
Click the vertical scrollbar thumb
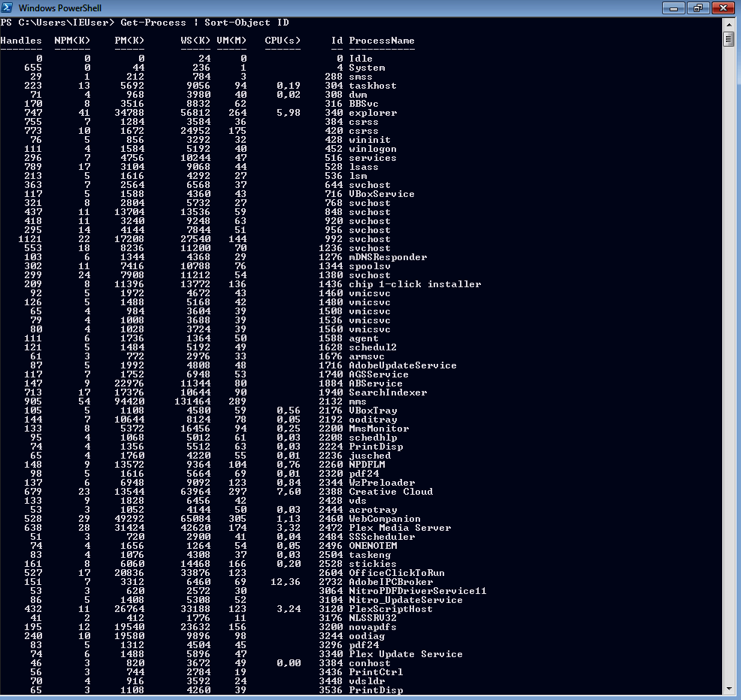(x=728, y=39)
